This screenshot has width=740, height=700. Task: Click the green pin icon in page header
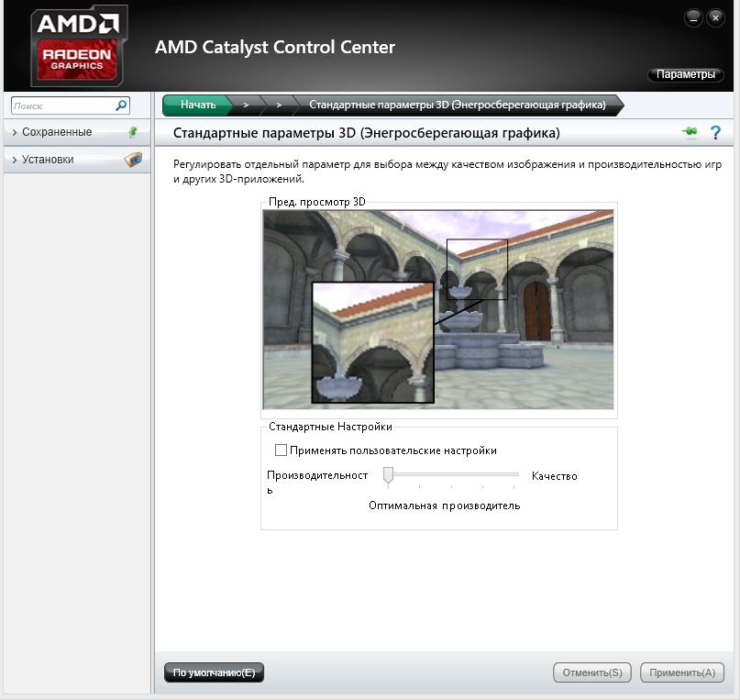(x=690, y=132)
